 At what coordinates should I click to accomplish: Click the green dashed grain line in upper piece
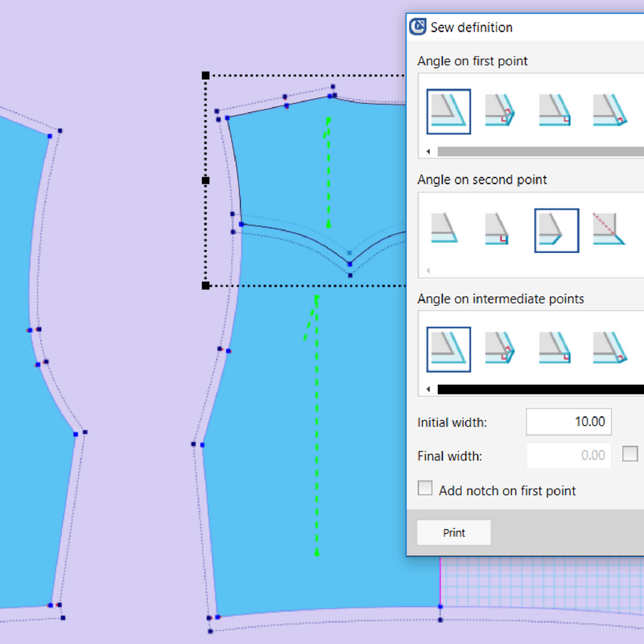click(328, 172)
